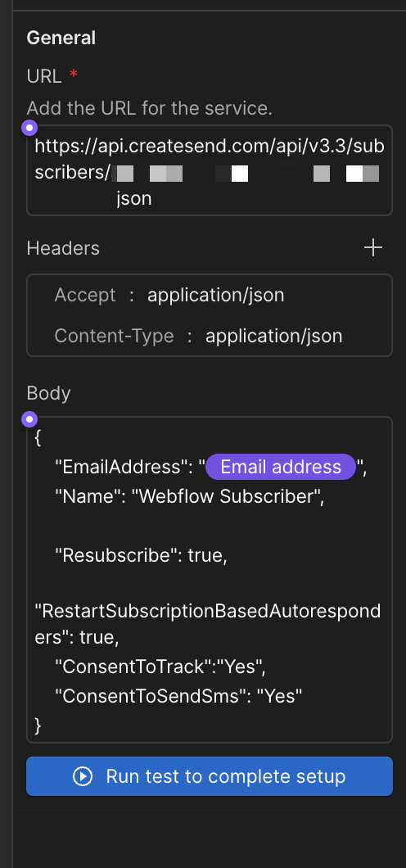The width and height of the screenshot is (406, 868).
Task: Click the Content-Type header name
Action: [114, 336]
